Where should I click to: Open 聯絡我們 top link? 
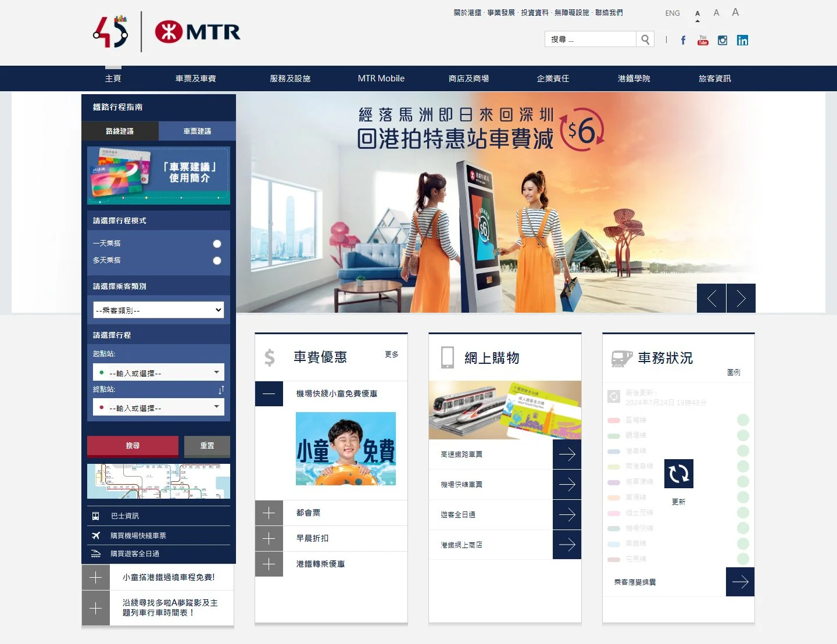(609, 12)
